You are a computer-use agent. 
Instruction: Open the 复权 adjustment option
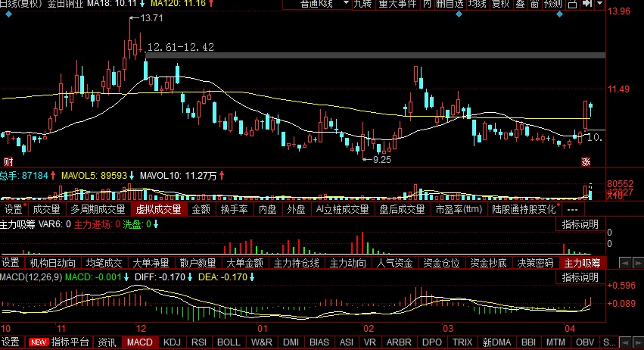501,4
